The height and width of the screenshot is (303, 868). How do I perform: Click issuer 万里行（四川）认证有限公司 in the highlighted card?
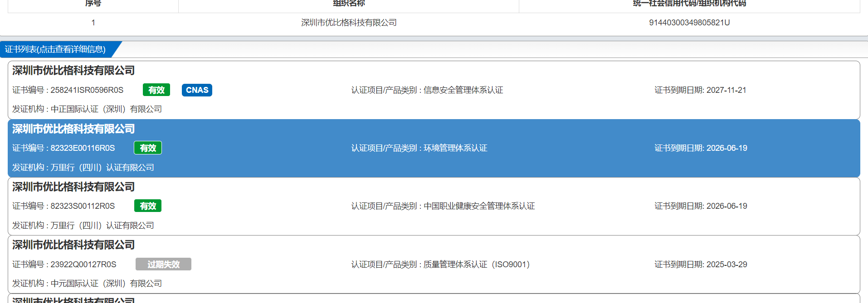click(102, 168)
